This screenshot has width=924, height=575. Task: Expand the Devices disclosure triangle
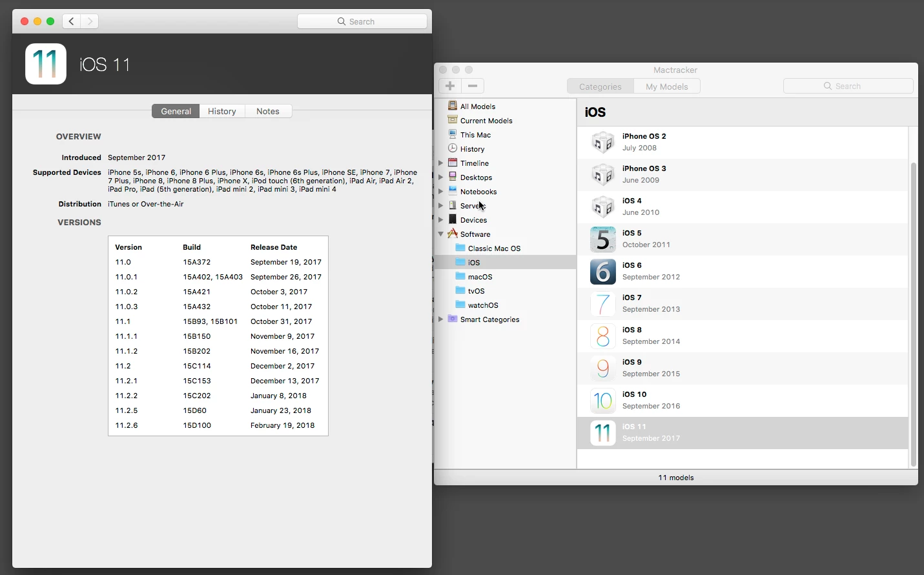pyautogui.click(x=441, y=220)
